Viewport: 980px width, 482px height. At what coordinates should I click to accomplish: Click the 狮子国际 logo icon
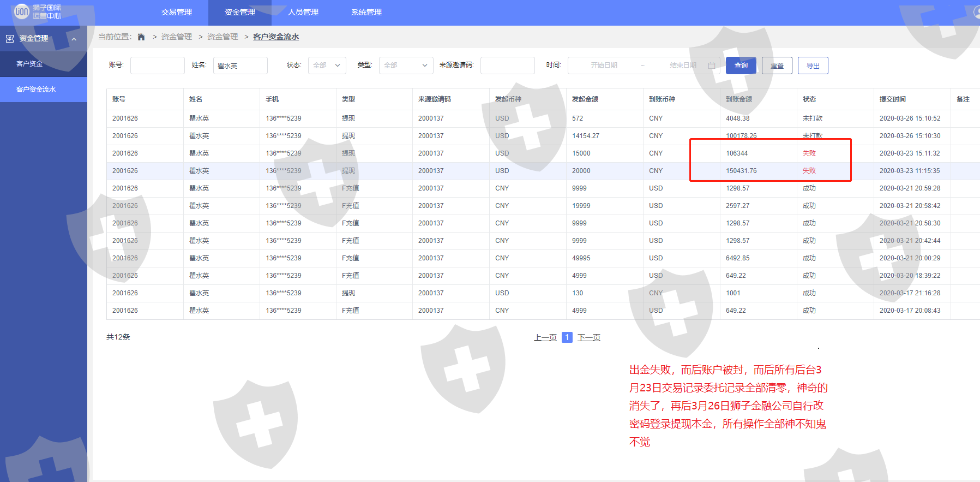click(x=21, y=11)
